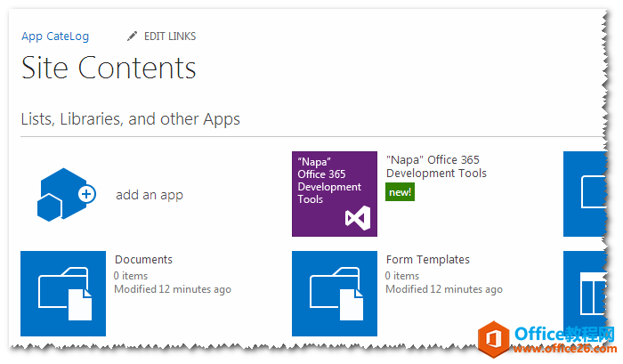This screenshot has height=364, width=623.
Task: Open the Form Templates folder tile
Action: tap(335, 294)
